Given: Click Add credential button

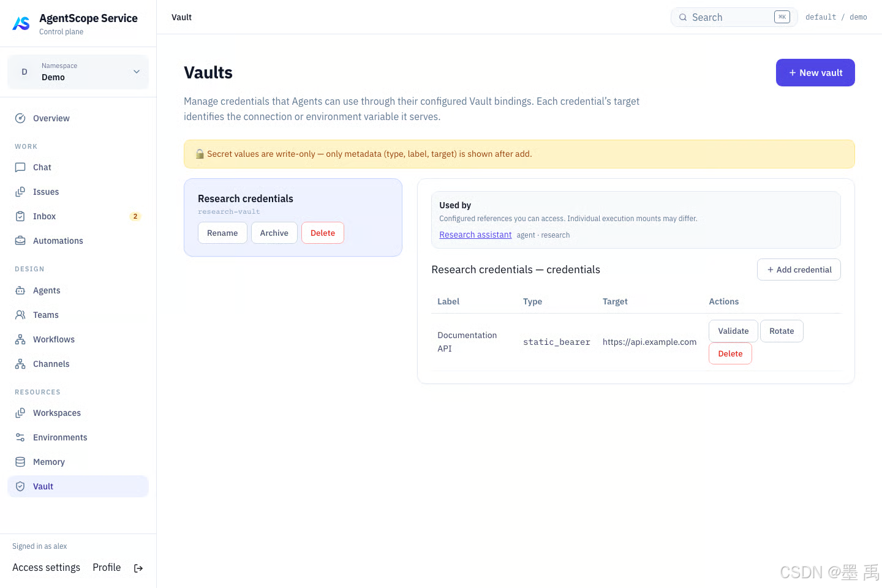Looking at the screenshot, I should pyautogui.click(x=799, y=269).
